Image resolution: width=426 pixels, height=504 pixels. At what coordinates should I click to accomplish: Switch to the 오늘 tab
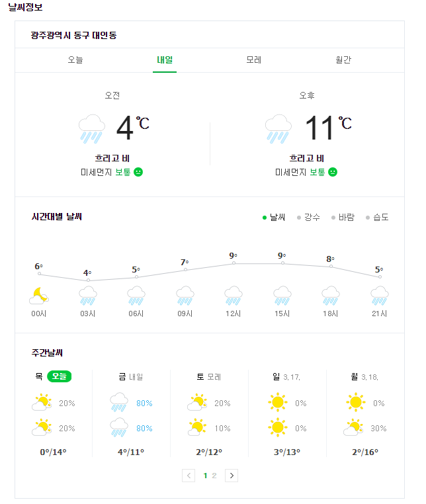pos(75,60)
